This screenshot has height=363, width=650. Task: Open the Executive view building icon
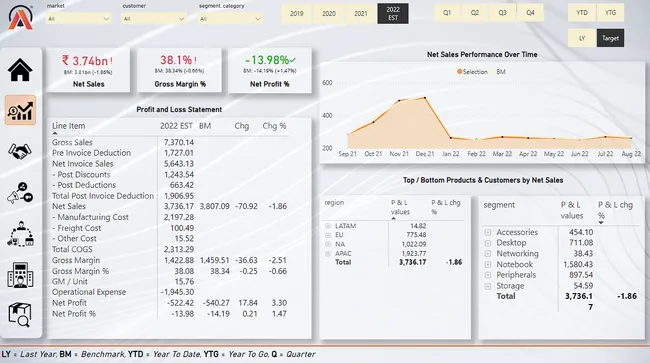(x=20, y=275)
